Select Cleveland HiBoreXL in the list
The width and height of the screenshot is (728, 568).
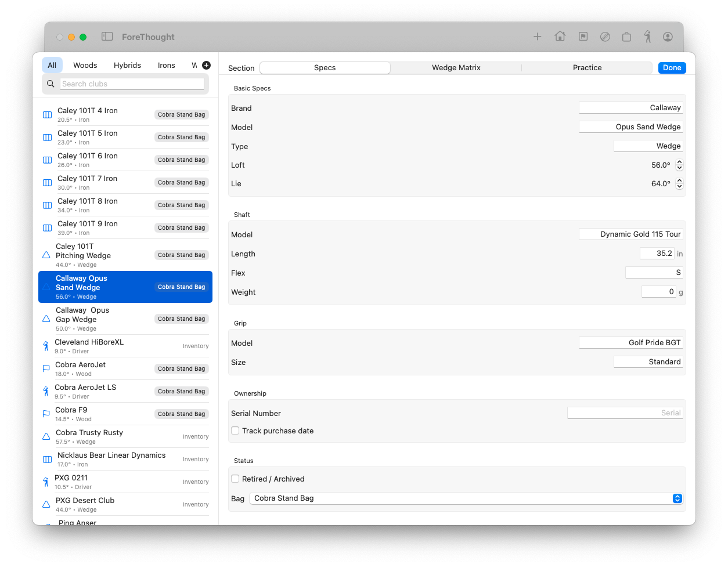click(x=125, y=346)
